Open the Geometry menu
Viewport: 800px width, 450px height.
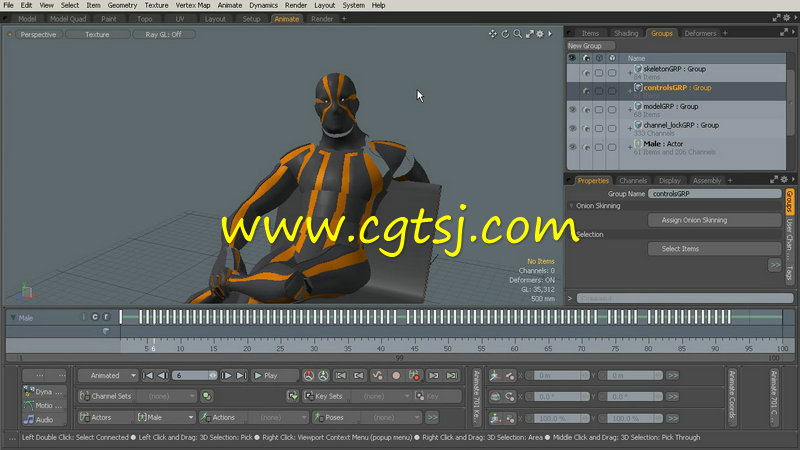point(122,5)
